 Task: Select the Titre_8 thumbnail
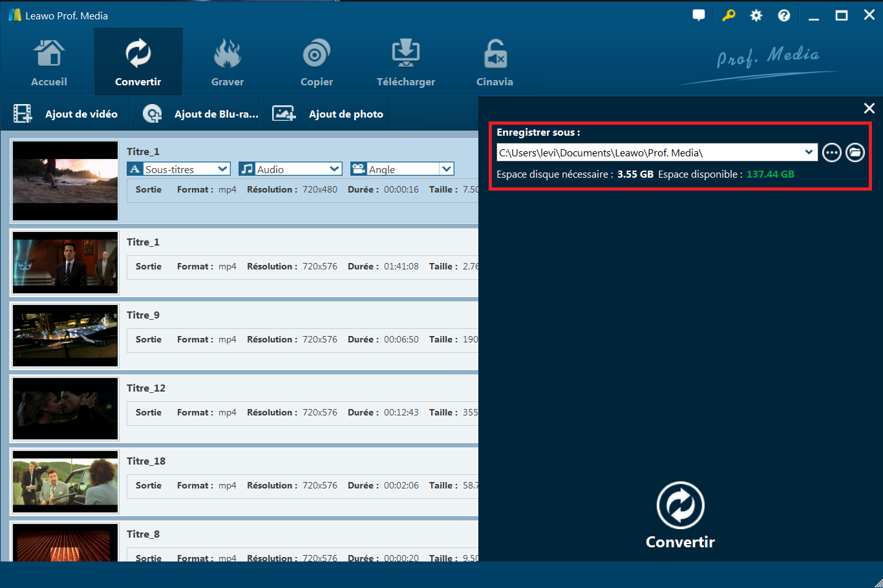[x=65, y=543]
